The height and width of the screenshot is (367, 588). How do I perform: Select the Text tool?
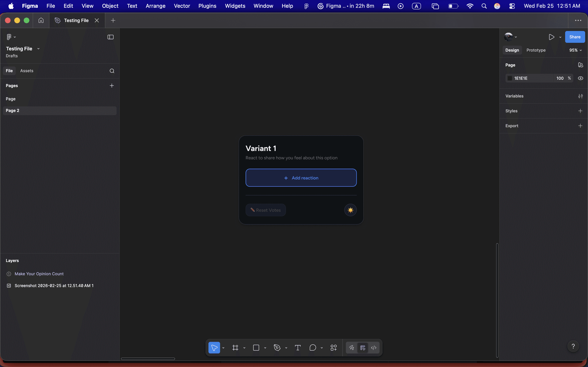tap(298, 348)
